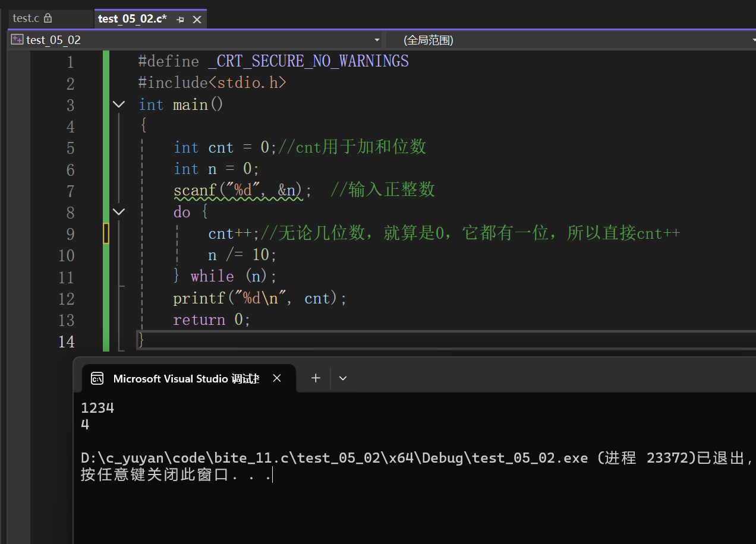Click the '} while (n);' line
Viewport: 756px width, 544px height.
[x=225, y=277]
